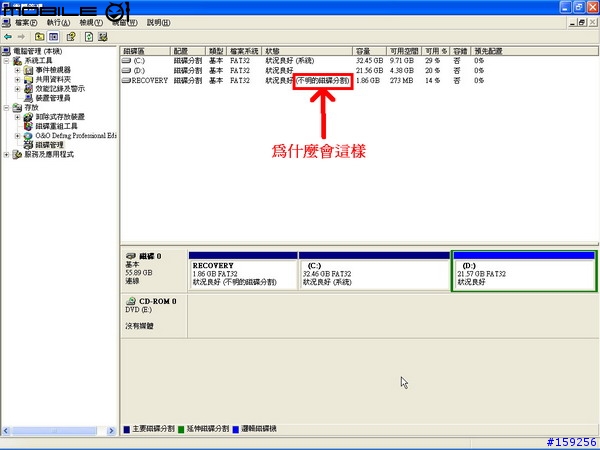Select the (D:) 21.57 GB logical drive block
600x450 pixels.
click(x=524, y=271)
